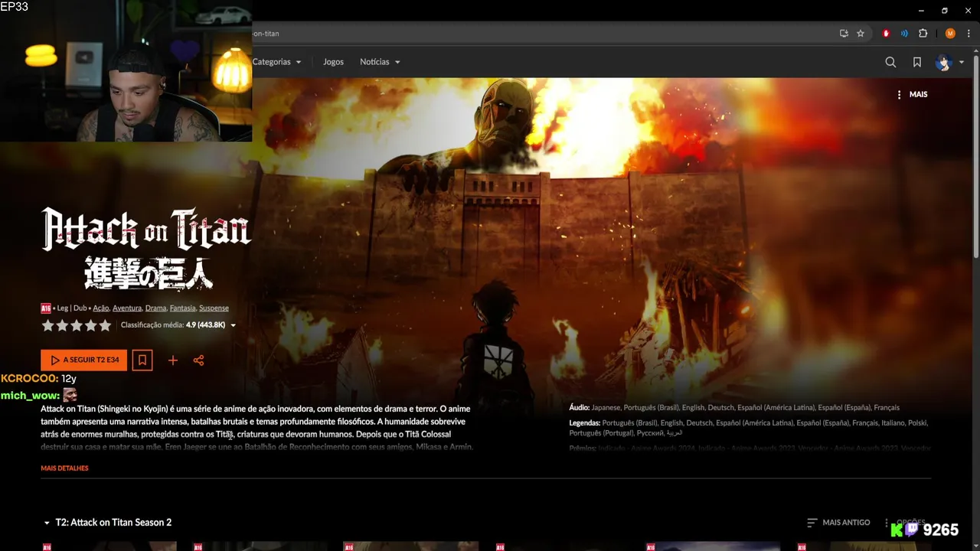Screen dimensions: 980x551
Task: Open the MAIS three-dot options
Action: tap(911, 94)
